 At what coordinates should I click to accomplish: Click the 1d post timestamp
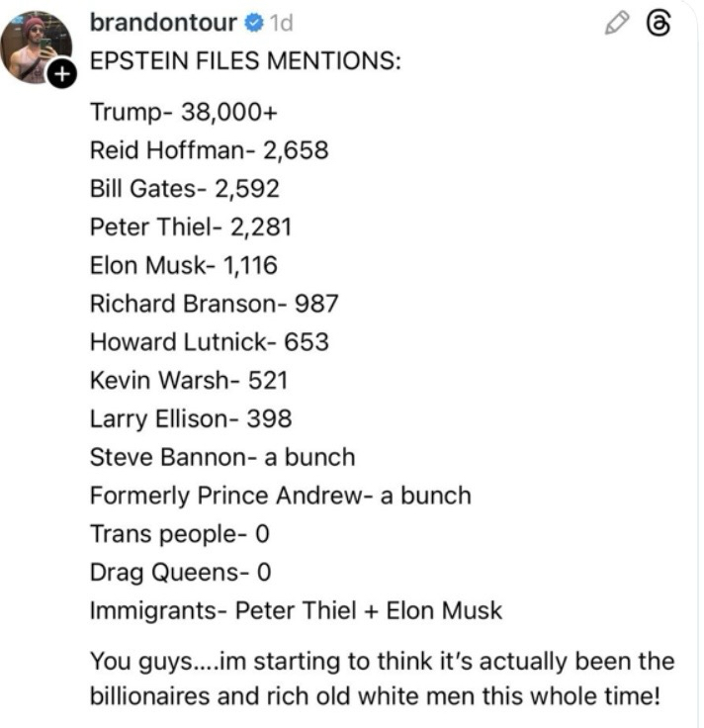tap(280, 23)
